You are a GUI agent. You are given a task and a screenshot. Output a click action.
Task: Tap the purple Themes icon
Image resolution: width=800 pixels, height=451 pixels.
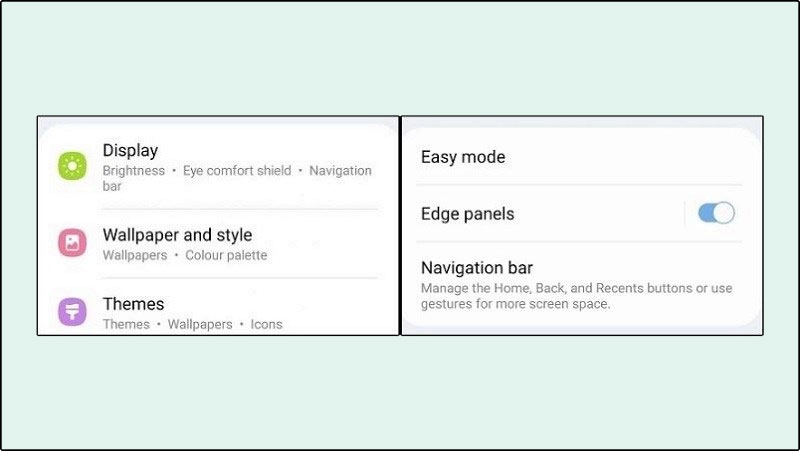72,311
